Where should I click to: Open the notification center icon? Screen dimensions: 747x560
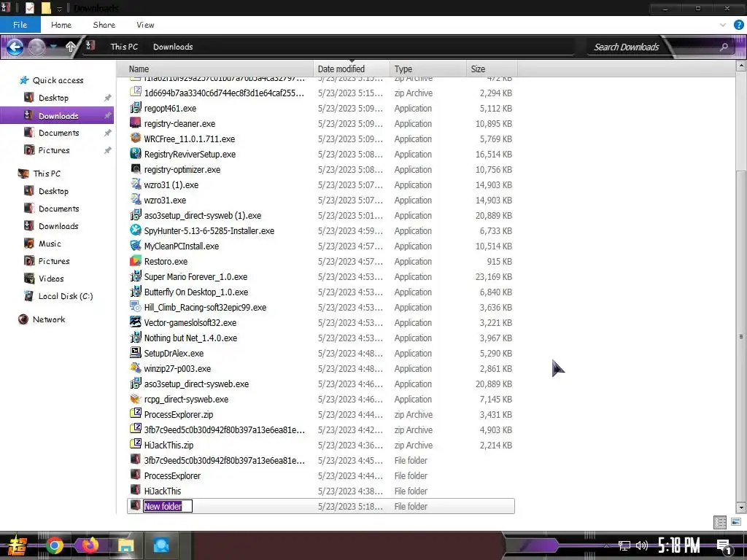(x=724, y=546)
